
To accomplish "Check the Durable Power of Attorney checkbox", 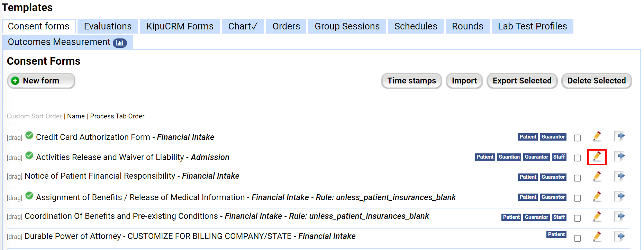I will (577, 238).
